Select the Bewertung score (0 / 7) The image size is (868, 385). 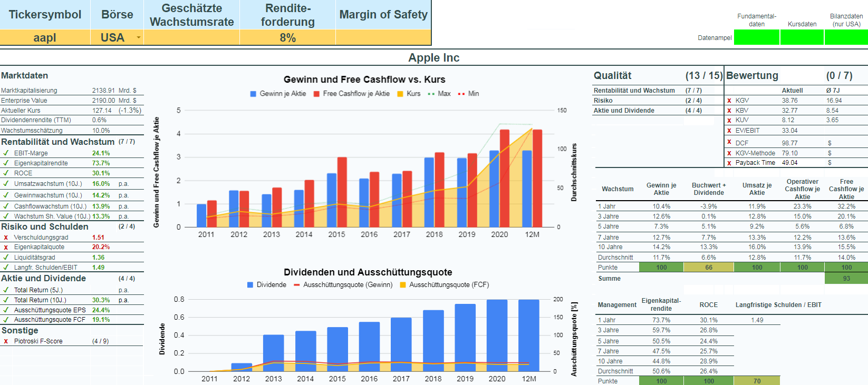(839, 76)
